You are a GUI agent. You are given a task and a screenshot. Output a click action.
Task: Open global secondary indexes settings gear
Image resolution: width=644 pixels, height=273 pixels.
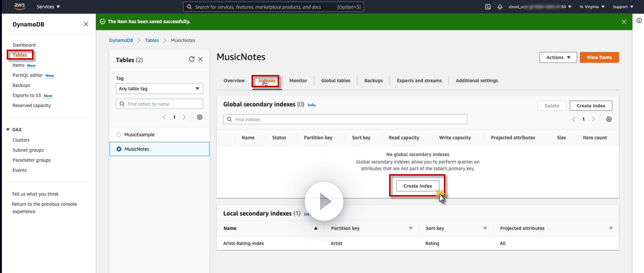(x=609, y=119)
